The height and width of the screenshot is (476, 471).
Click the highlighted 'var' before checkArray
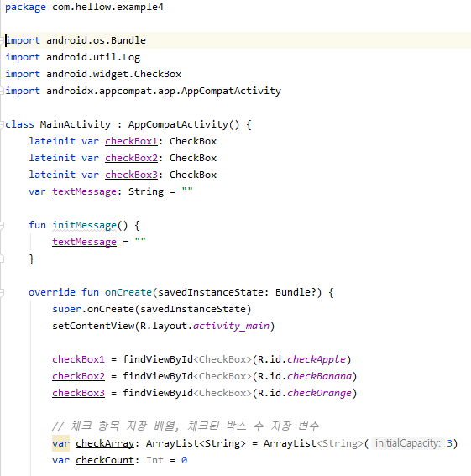60,443
